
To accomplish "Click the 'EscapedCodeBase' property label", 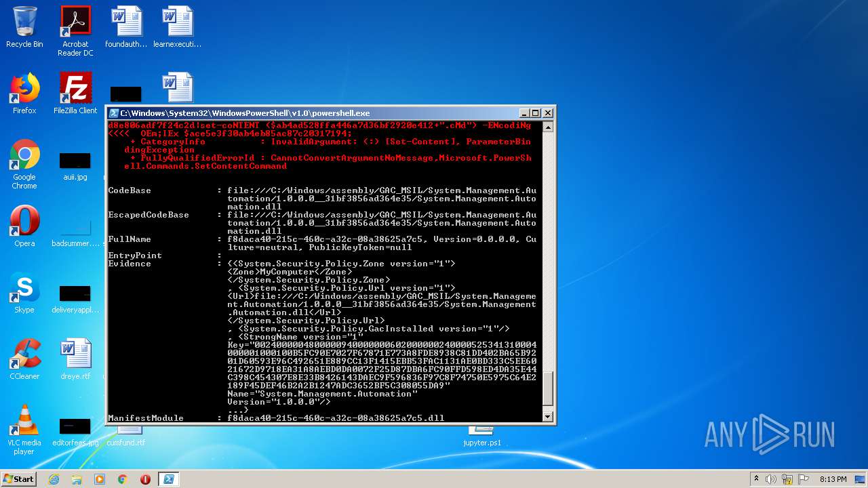I will coord(149,215).
